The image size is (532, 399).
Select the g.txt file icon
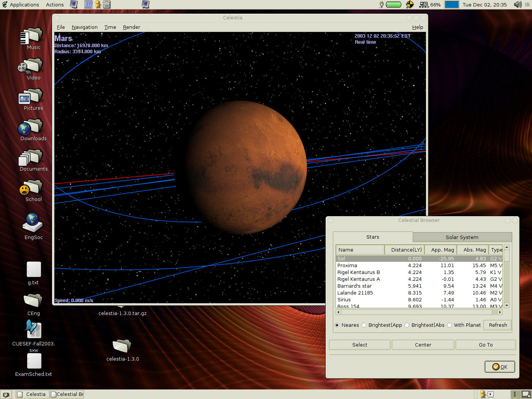34,269
